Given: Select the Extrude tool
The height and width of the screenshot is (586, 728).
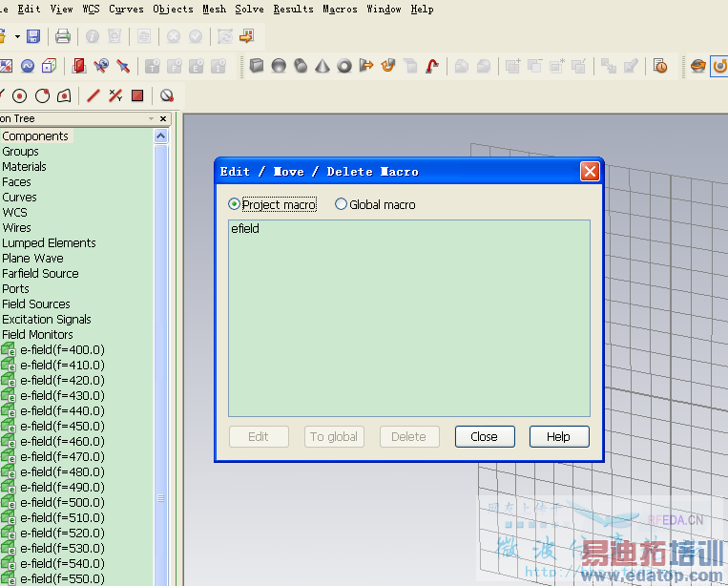Looking at the screenshot, I should (366, 66).
